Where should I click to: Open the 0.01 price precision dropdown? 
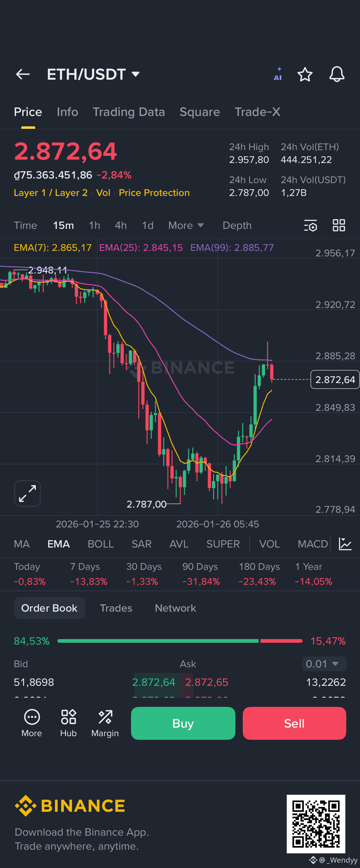tap(323, 664)
